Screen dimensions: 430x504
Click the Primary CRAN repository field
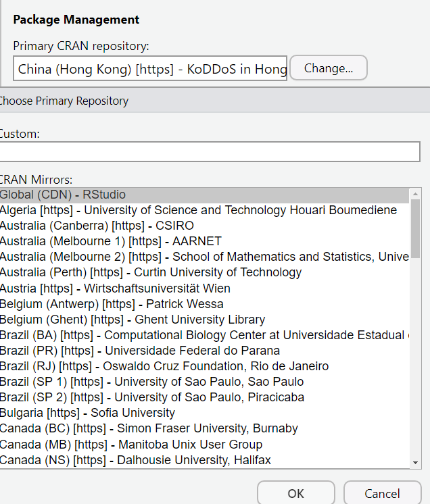click(x=150, y=68)
